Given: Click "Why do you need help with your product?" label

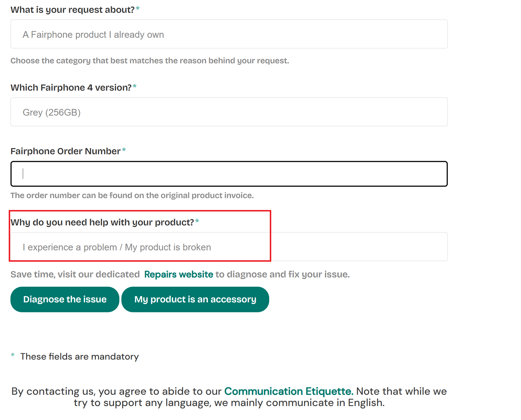Looking at the screenshot, I should click(x=102, y=222).
